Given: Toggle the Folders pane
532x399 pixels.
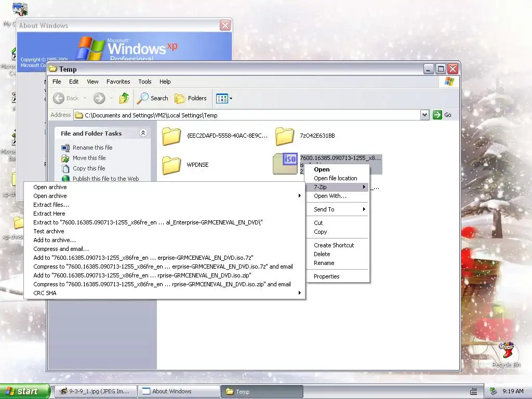Looking at the screenshot, I should tap(191, 98).
